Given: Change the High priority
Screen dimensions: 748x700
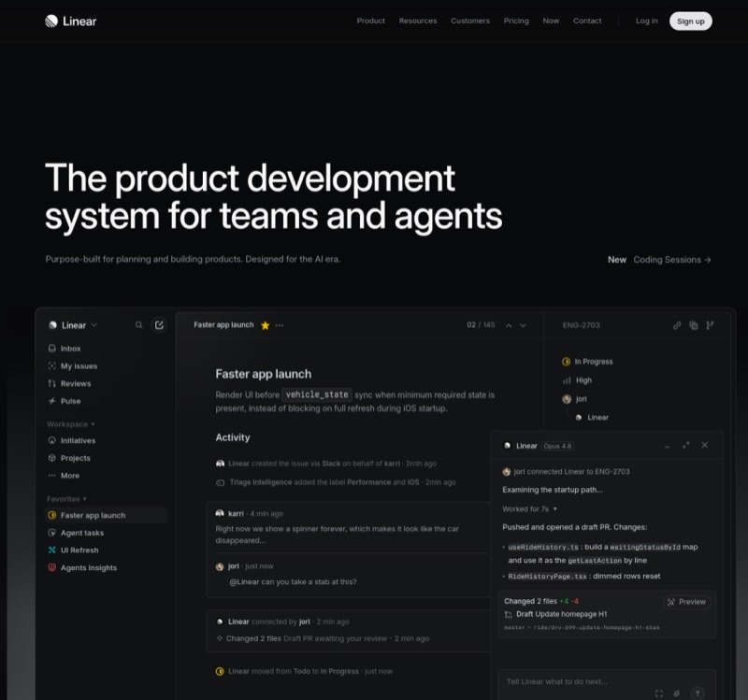Looking at the screenshot, I should click(577, 380).
